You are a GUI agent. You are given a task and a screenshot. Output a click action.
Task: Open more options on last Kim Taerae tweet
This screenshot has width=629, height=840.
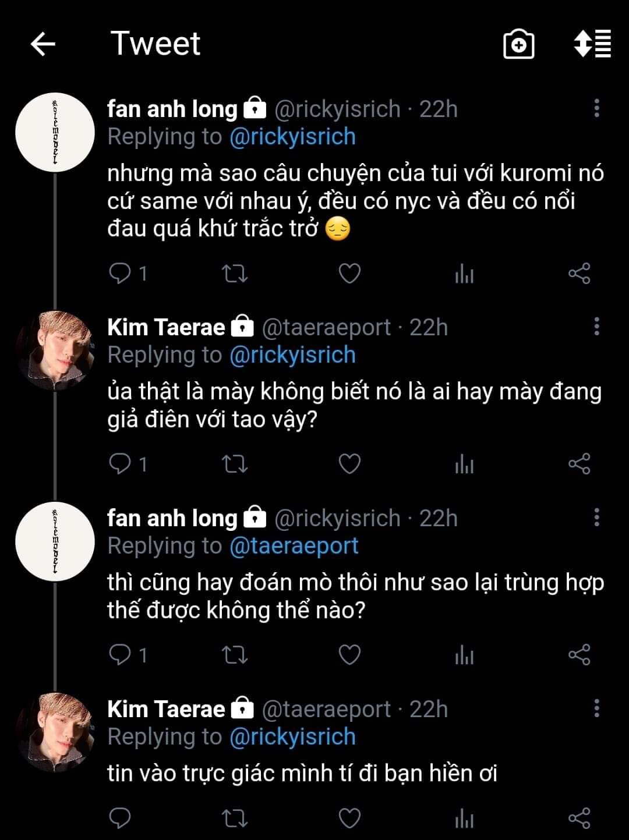pyautogui.click(x=596, y=708)
